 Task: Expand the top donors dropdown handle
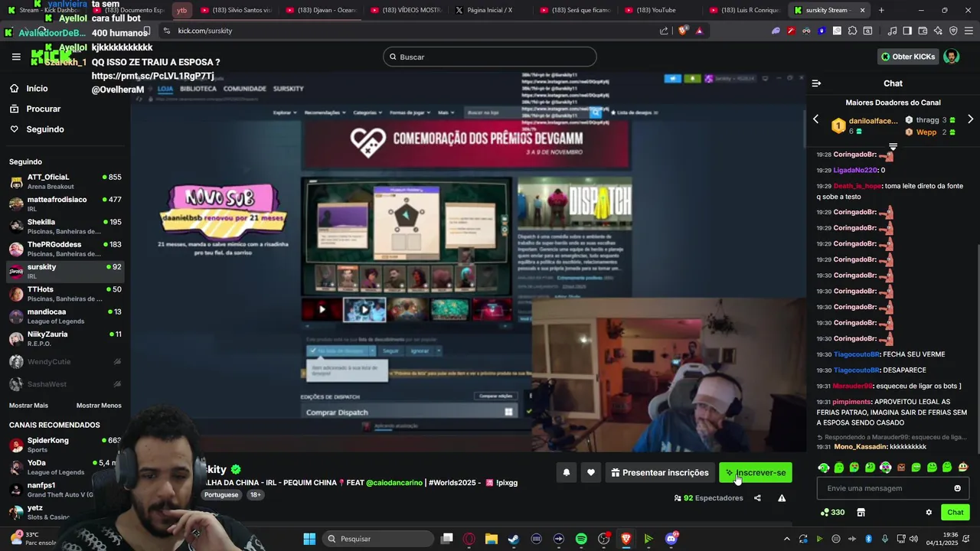pyautogui.click(x=893, y=146)
